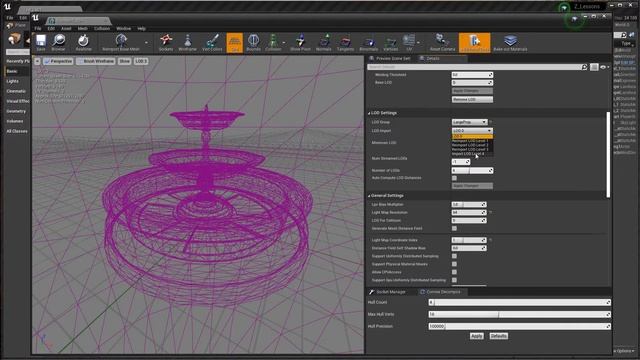Open LOD 3 viewport selector
Screen dimensions: 640x360
[141, 61]
